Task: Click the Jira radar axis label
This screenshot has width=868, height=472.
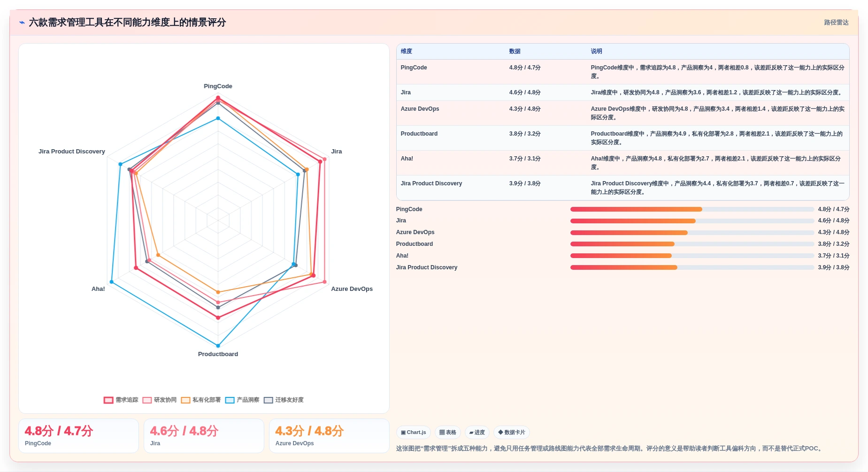Action: pos(337,152)
